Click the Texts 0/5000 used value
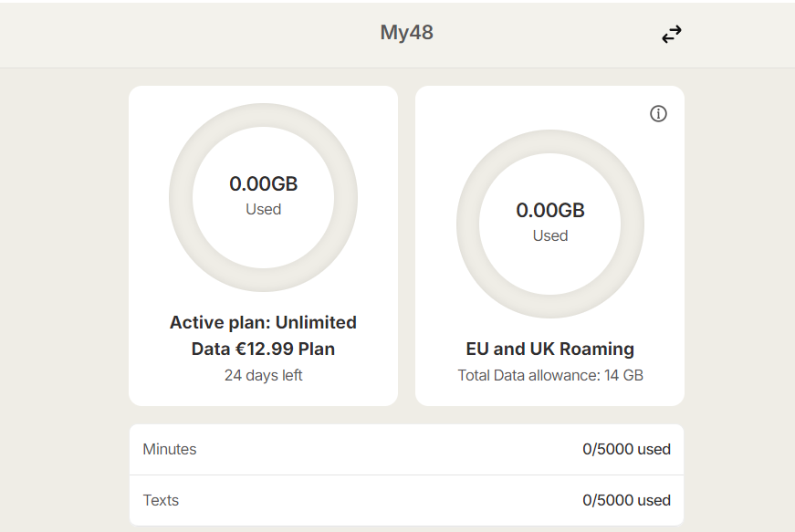Viewport: 795px width, 532px height. tap(626, 500)
